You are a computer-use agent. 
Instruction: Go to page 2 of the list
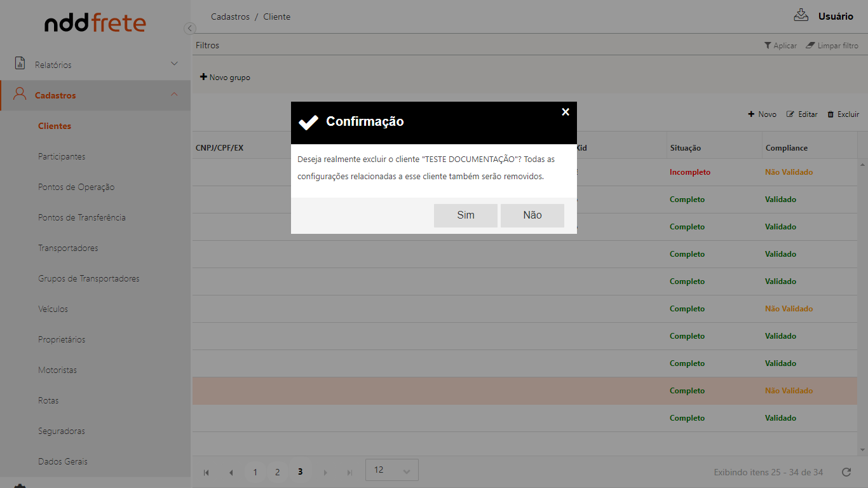(x=277, y=472)
